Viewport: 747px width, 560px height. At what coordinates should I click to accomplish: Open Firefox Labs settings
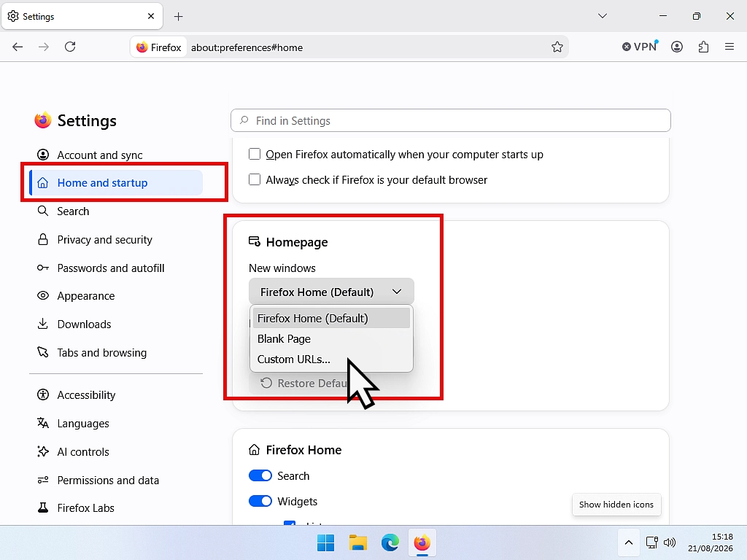[116, 508]
